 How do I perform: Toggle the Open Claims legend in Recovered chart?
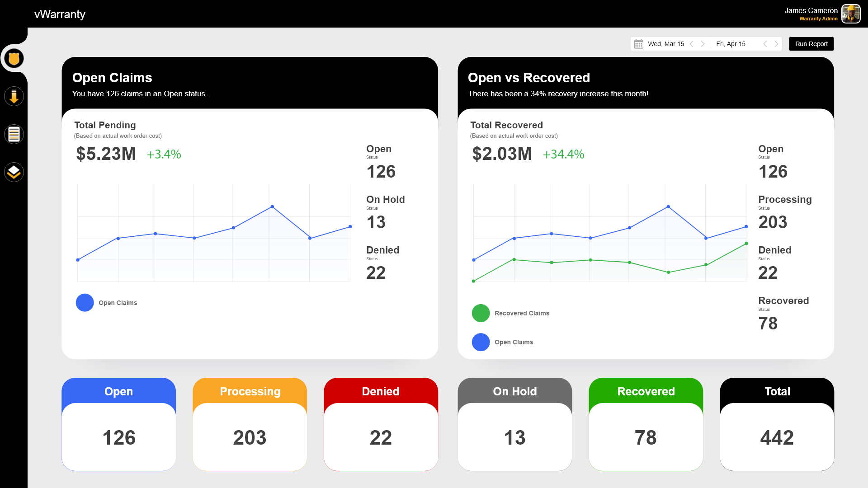514,342
